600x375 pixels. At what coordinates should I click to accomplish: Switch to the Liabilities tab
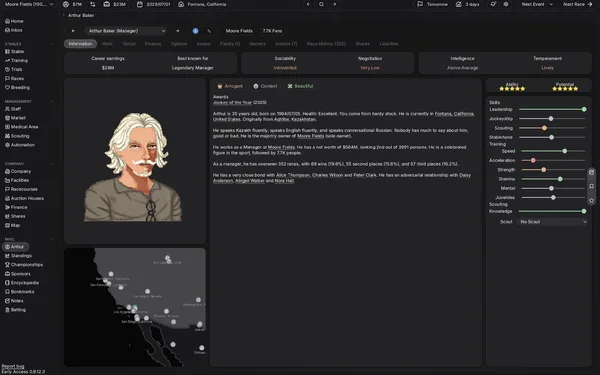[x=389, y=44]
